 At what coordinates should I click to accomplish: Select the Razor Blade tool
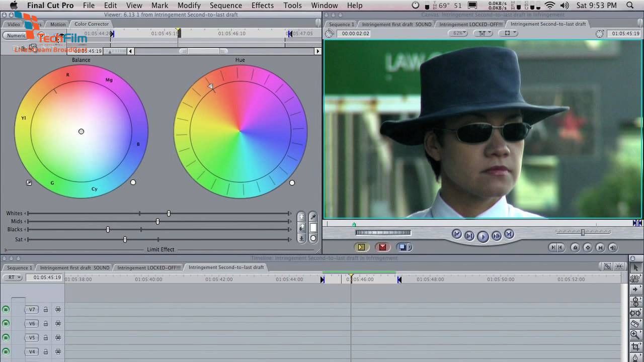click(x=635, y=324)
